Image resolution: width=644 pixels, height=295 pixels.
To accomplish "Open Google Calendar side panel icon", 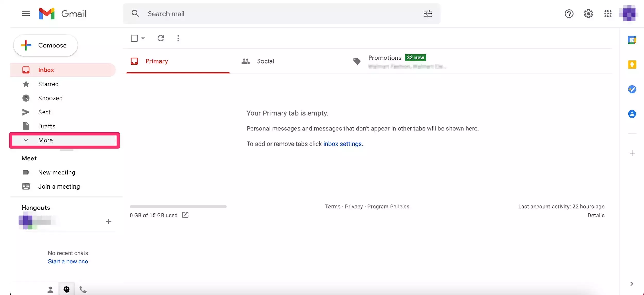I will pyautogui.click(x=632, y=40).
